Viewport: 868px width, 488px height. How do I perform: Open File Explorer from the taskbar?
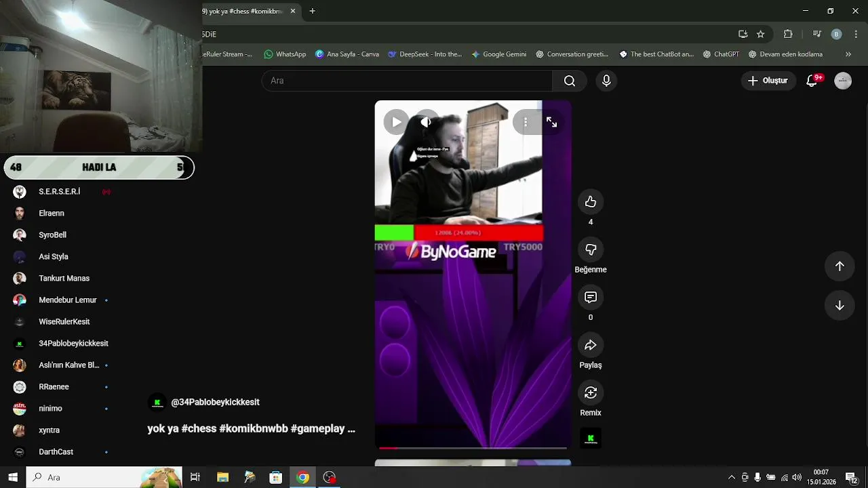[222, 477]
